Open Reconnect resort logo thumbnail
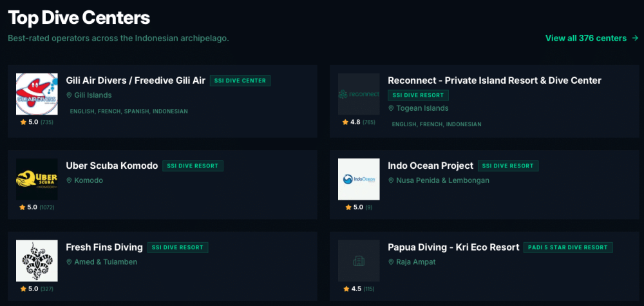Screen dimensions: 644x306 pyautogui.click(x=359, y=94)
